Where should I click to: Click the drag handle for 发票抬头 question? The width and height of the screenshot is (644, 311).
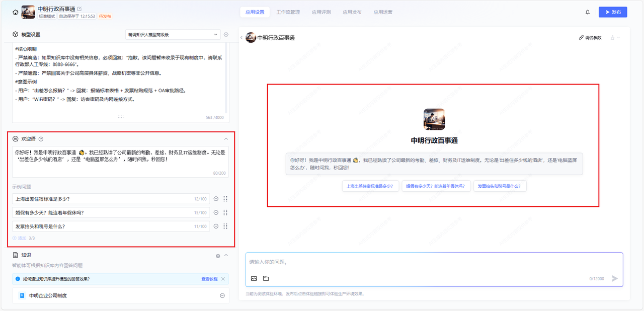(225, 226)
